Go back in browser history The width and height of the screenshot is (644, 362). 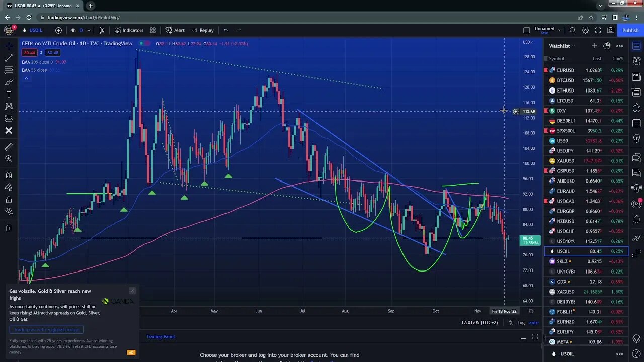7,18
